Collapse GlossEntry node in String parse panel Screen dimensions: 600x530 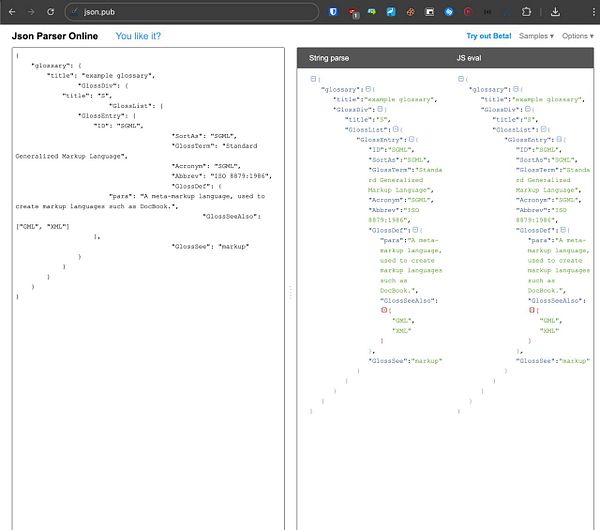(x=411, y=139)
